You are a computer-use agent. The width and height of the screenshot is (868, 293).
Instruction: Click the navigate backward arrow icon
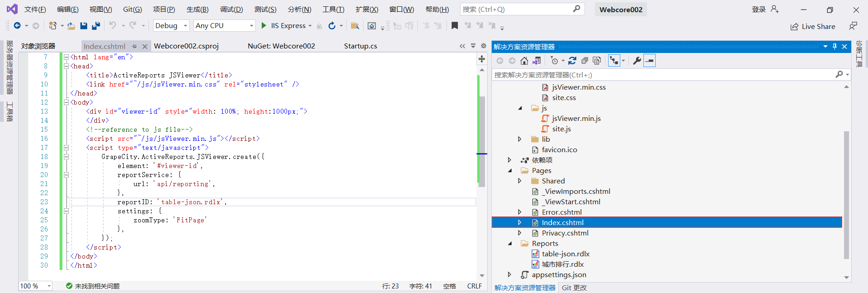coord(17,26)
